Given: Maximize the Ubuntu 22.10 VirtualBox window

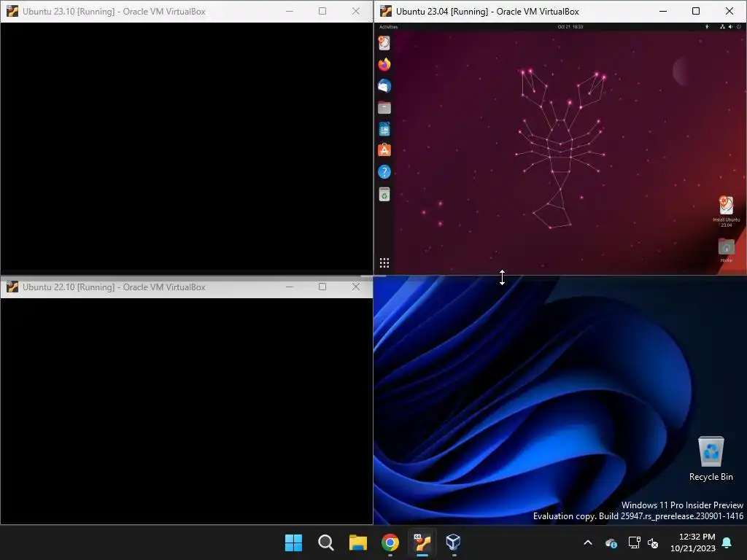Looking at the screenshot, I should coord(322,287).
